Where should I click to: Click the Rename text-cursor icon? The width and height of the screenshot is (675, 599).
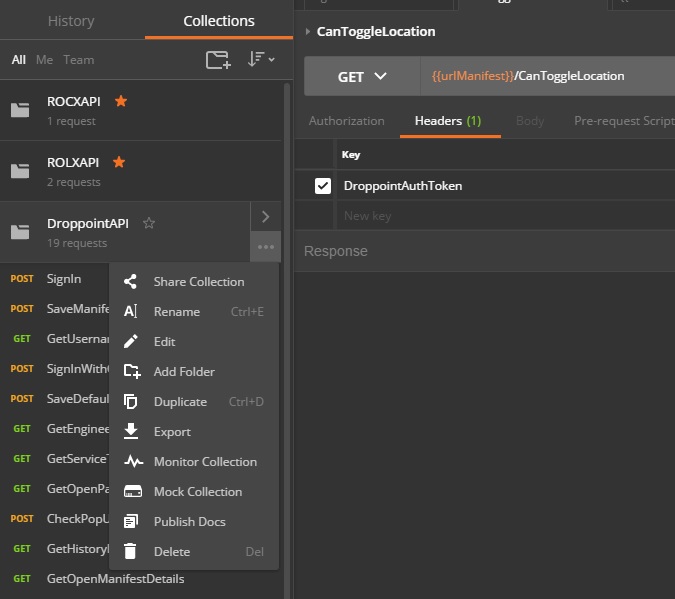[x=130, y=311]
